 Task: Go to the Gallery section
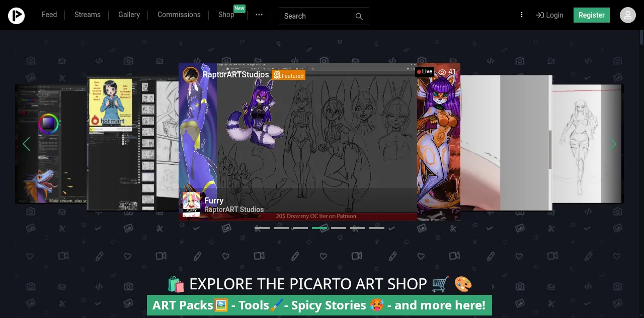tap(129, 15)
